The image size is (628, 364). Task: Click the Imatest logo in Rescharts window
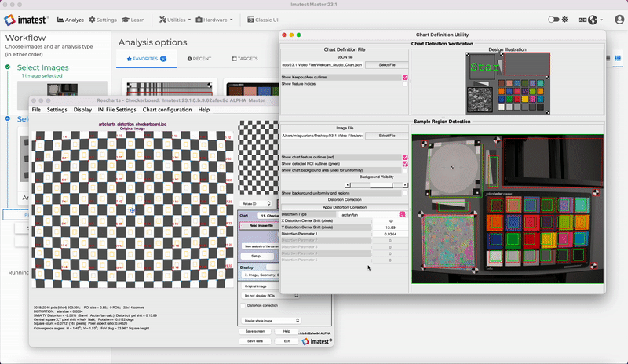(x=317, y=341)
